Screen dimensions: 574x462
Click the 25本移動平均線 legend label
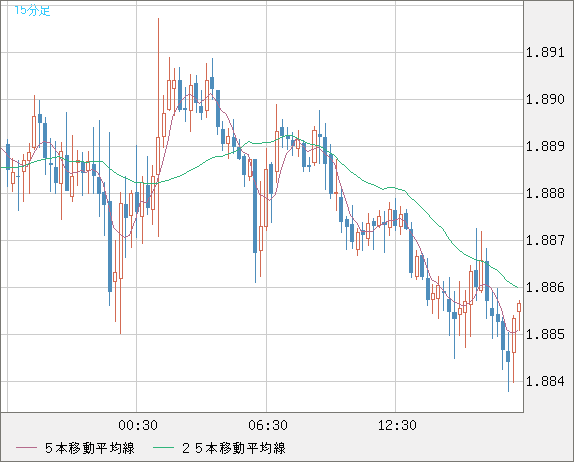click(234, 448)
